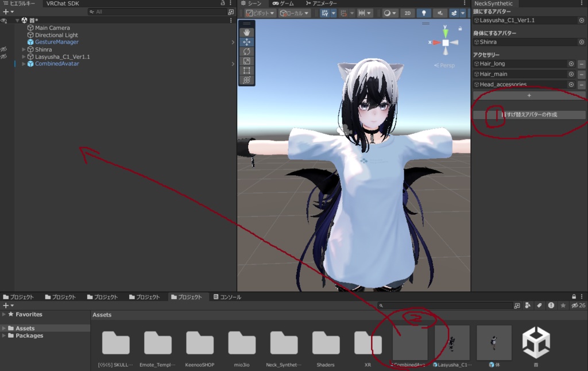Open the draw mode shading dropdown
588x371 pixels.
pos(390,13)
